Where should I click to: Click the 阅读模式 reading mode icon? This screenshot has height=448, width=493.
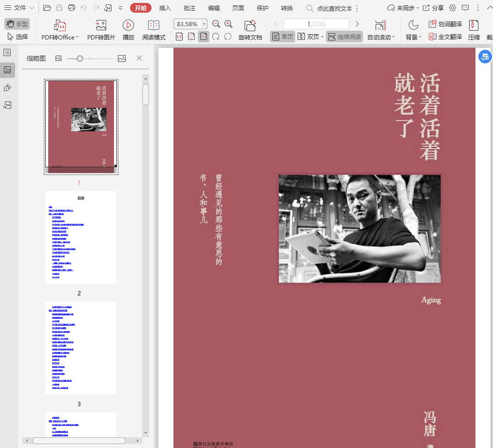[153, 26]
